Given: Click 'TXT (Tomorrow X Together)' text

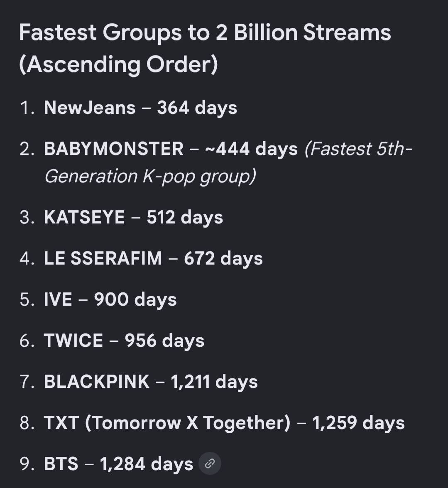Looking at the screenshot, I should [167, 423].
